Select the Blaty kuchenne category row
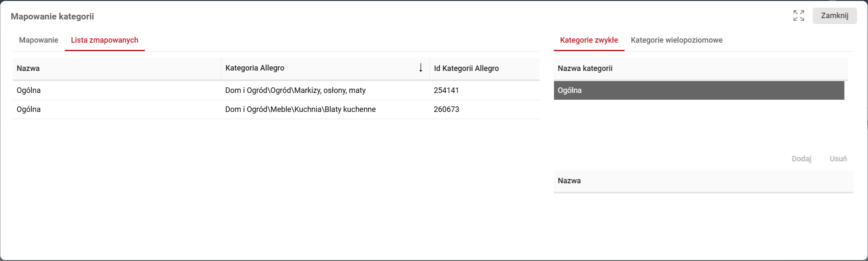The image size is (868, 261). pos(300,109)
